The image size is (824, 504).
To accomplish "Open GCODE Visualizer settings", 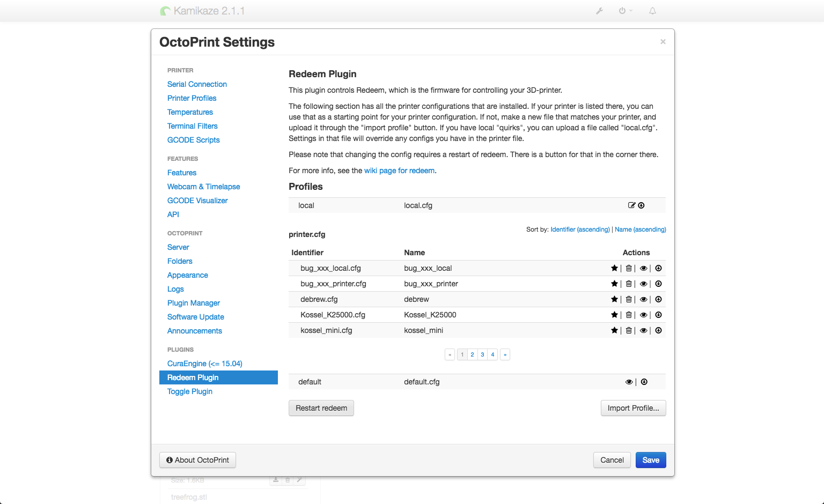I will coord(197,201).
